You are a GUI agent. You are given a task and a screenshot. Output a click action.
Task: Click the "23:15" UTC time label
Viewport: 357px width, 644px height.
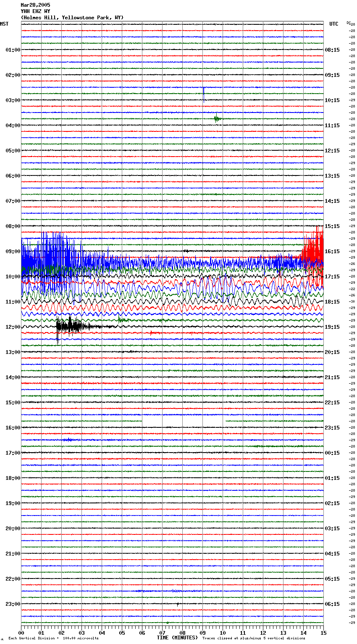click(332, 428)
